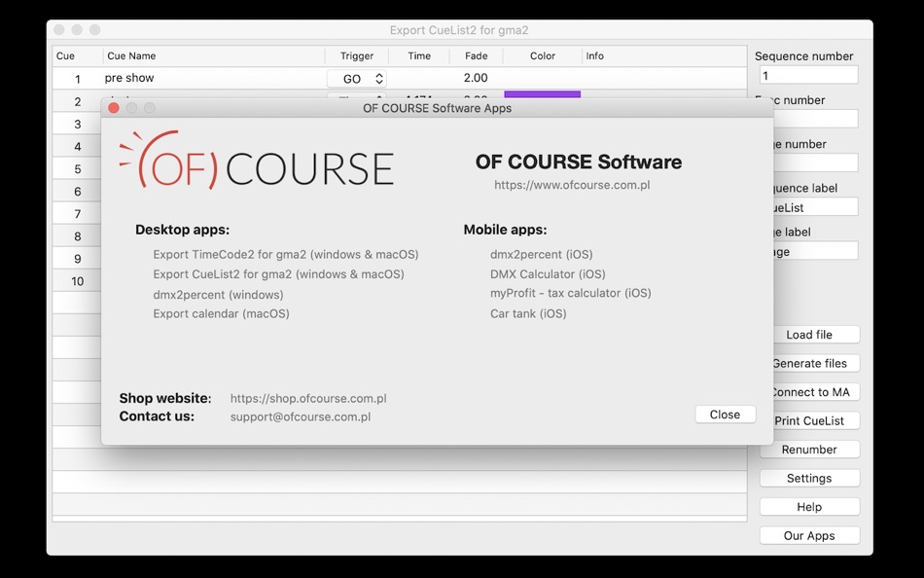Screen dimensions: 924x578
Task: Select Export TimeCode2 for gma2 entry
Action: [x=286, y=255]
